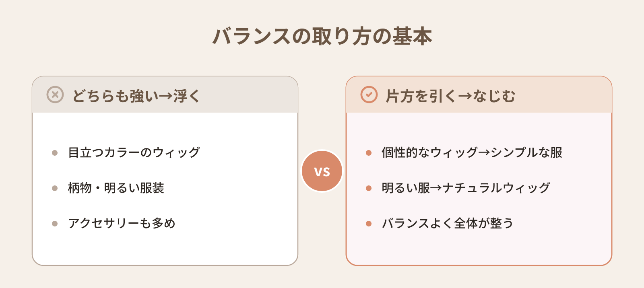The height and width of the screenshot is (288, 644).
Task: Click the text 柄物・明るい服装
Action: tap(116, 188)
